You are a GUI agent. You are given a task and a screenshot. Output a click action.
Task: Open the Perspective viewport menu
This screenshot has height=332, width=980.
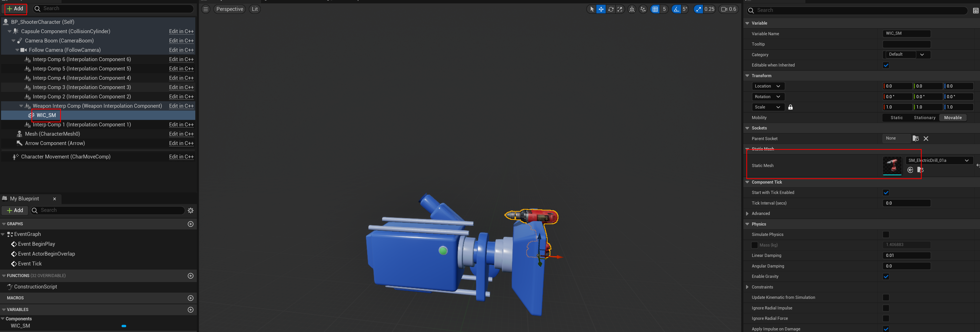click(x=229, y=9)
